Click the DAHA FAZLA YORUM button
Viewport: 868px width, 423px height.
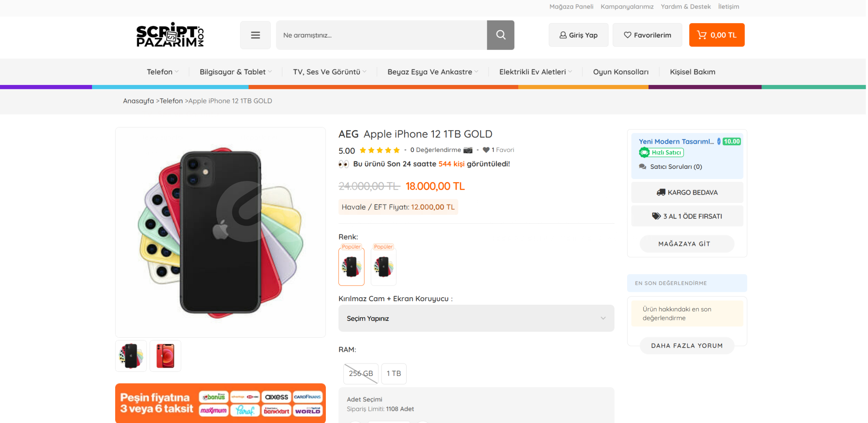(x=687, y=345)
